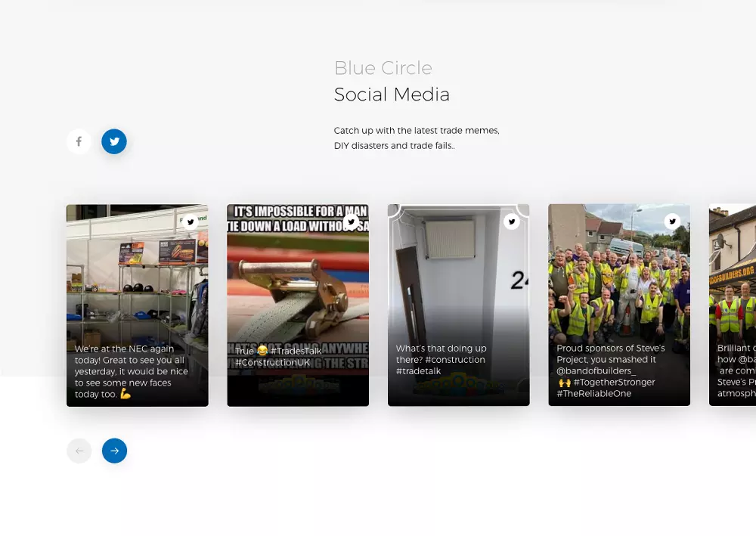Open the ratchet strap meme post
The image size is (756, 536).
pyautogui.click(x=298, y=305)
